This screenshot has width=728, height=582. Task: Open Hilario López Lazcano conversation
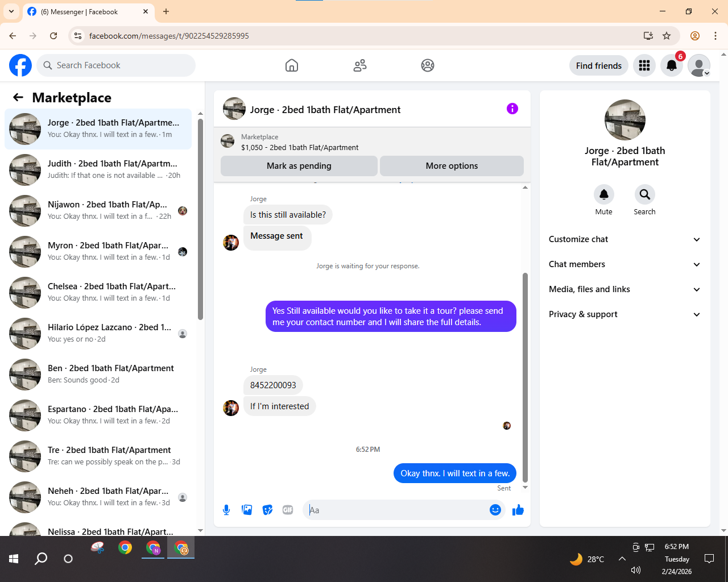[x=98, y=334]
